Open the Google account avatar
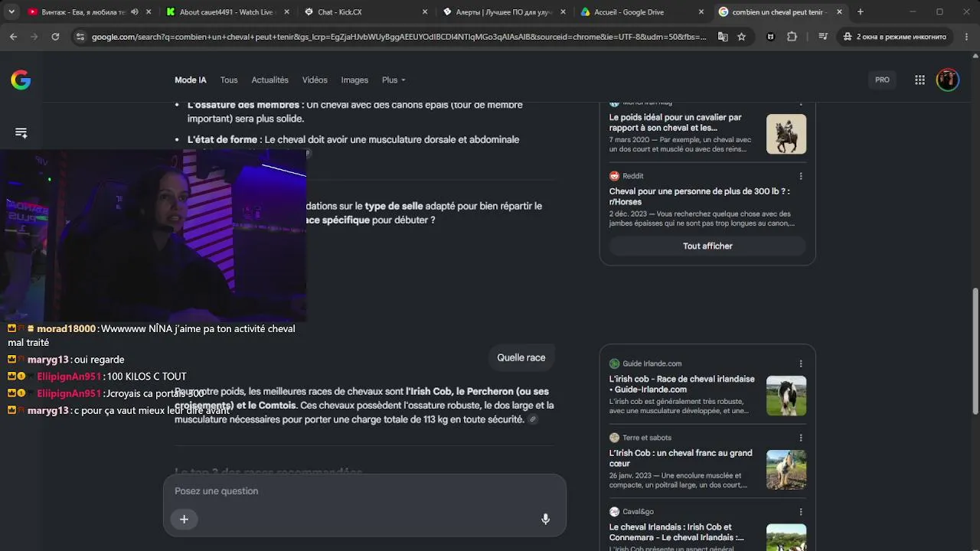Screen dimensions: 980x551 pos(948,80)
